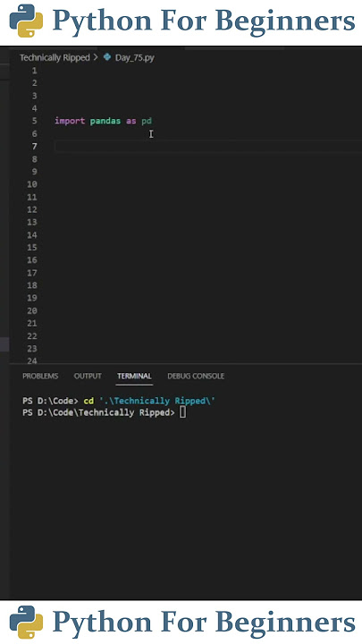Click the Python logo in the bottom banner
This screenshot has width=362, height=644.
pyautogui.click(x=26, y=622)
